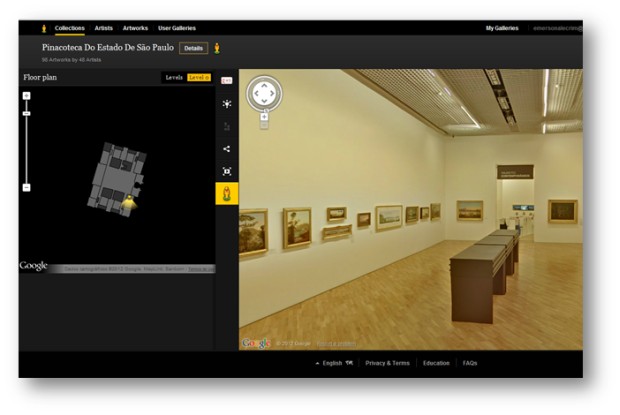620x415 pixels.
Task: Click the Levels label
Action: [x=174, y=77]
